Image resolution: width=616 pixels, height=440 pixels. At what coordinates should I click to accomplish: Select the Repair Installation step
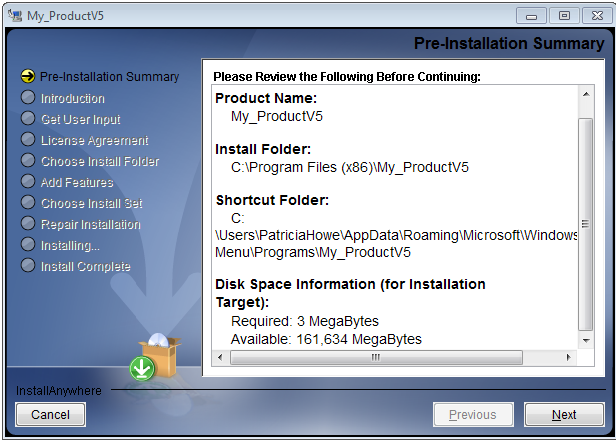[90, 224]
